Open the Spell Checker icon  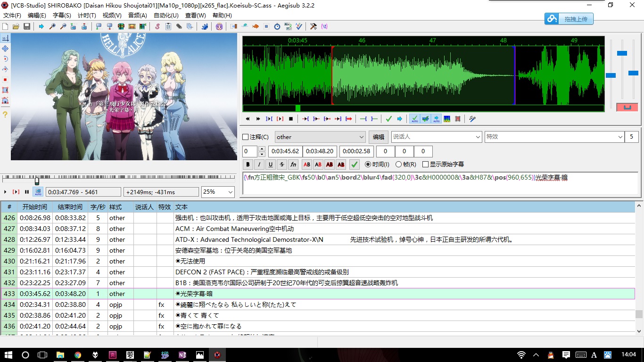coord(299,26)
